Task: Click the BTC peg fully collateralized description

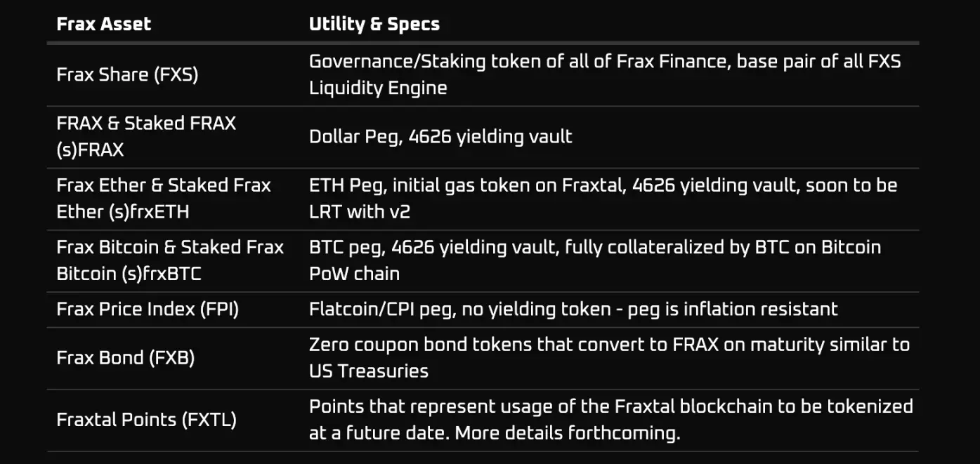Action: click(594, 248)
